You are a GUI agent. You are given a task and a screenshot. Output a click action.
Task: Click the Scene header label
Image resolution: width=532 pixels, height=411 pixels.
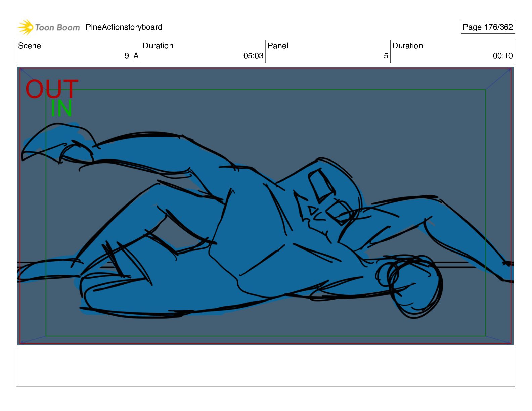click(30, 46)
